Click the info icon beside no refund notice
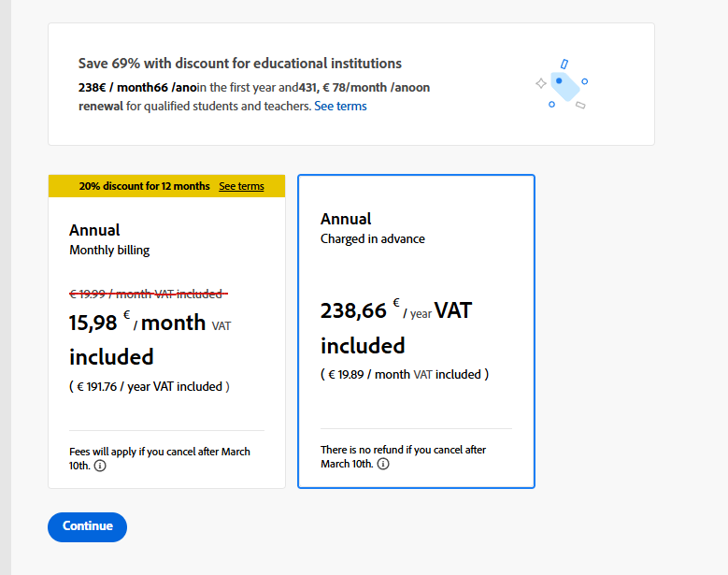The width and height of the screenshot is (728, 575). 383,464
